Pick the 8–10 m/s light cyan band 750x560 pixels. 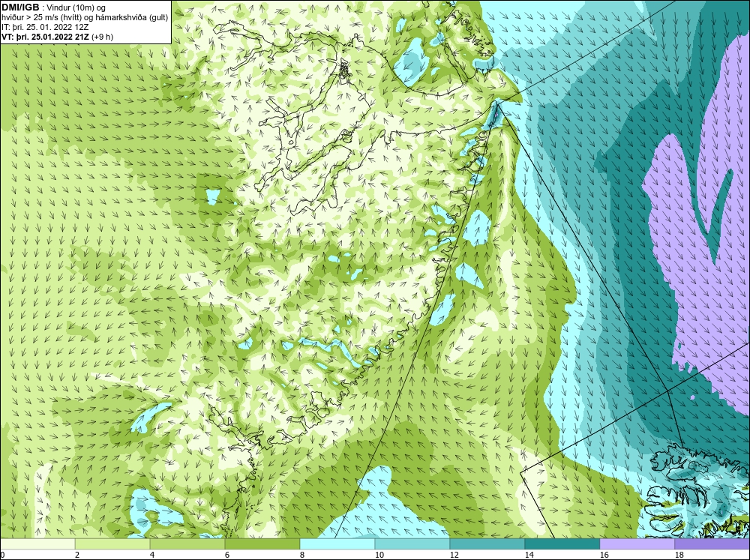click(x=337, y=544)
